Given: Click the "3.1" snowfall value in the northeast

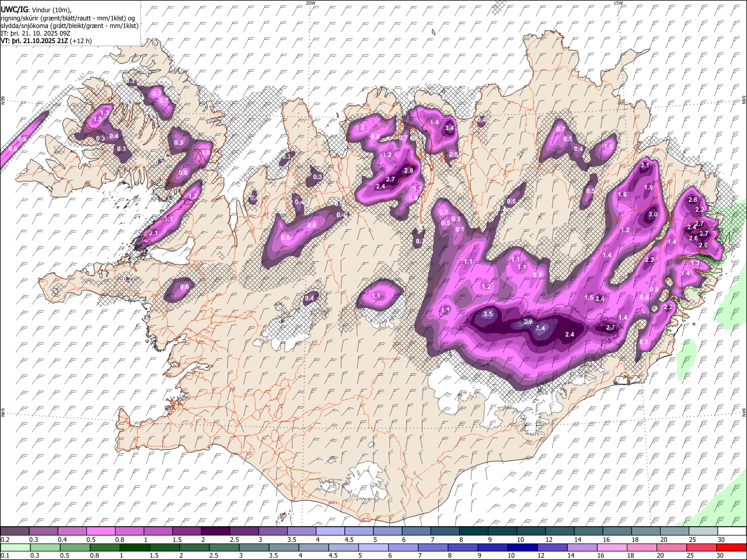Looking at the screenshot, I should click(x=645, y=166).
